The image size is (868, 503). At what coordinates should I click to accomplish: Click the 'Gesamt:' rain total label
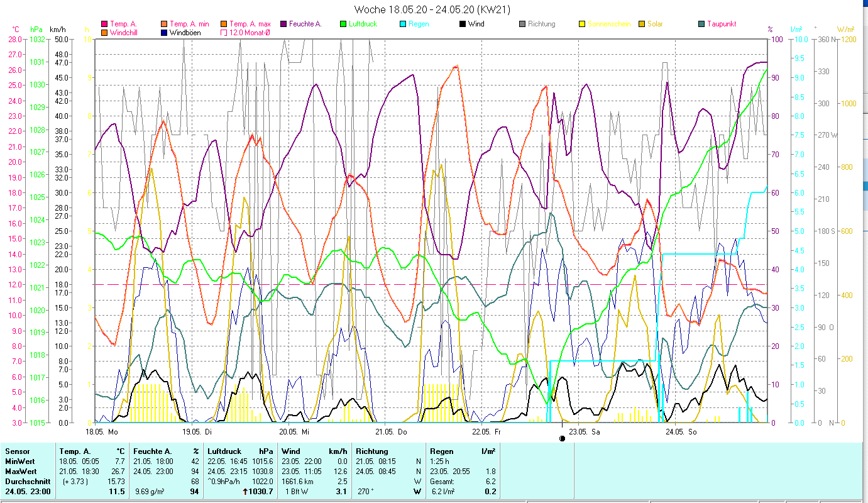(442, 482)
